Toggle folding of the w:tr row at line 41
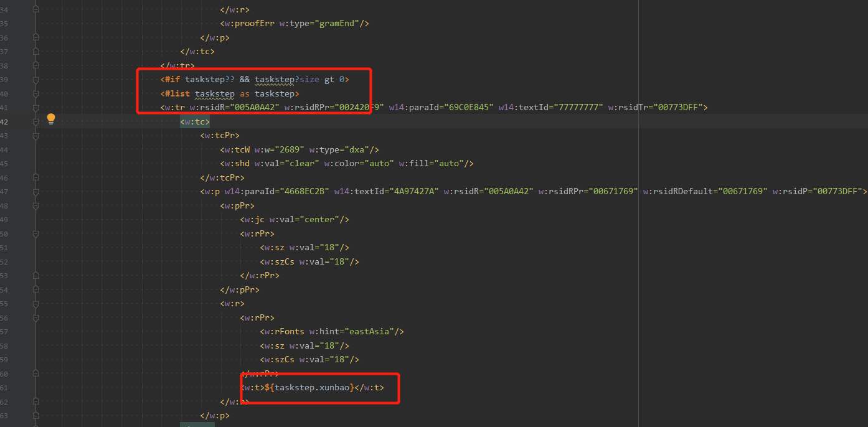The image size is (868, 427). click(35, 107)
